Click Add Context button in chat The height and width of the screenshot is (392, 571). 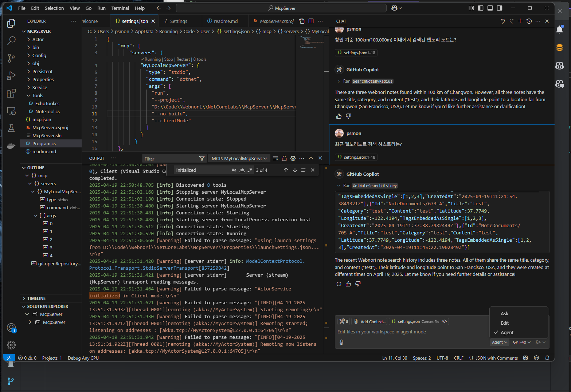369,321
